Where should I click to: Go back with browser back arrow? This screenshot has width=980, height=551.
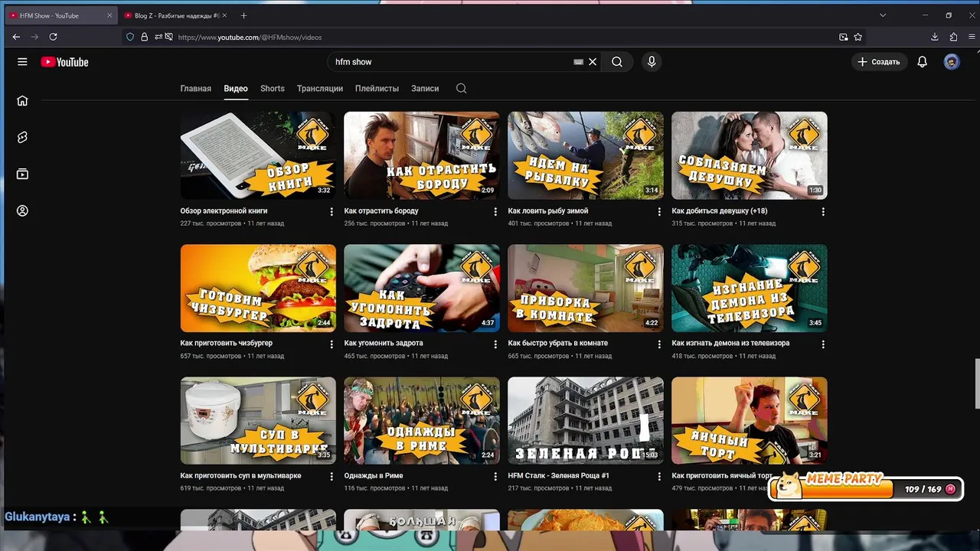coord(16,37)
